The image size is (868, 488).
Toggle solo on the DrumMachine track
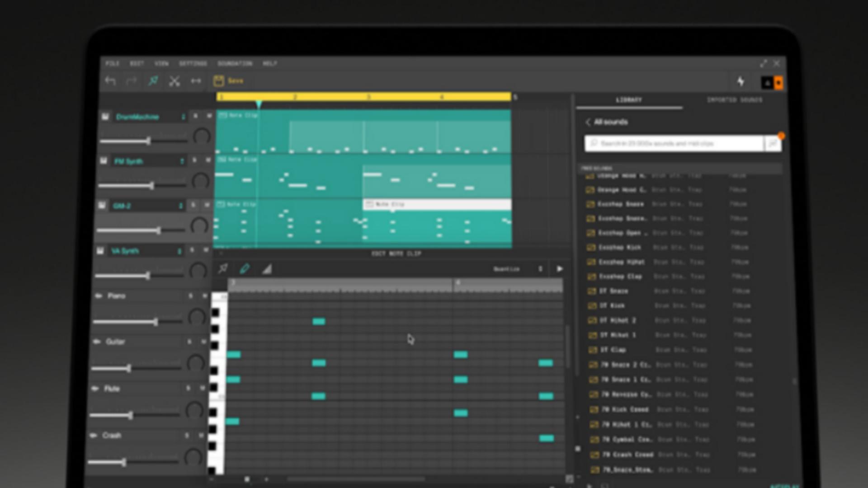[x=195, y=116]
